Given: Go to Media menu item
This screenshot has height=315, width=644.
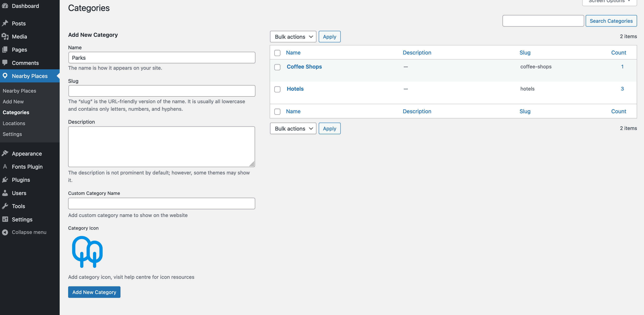Looking at the screenshot, I should (19, 37).
